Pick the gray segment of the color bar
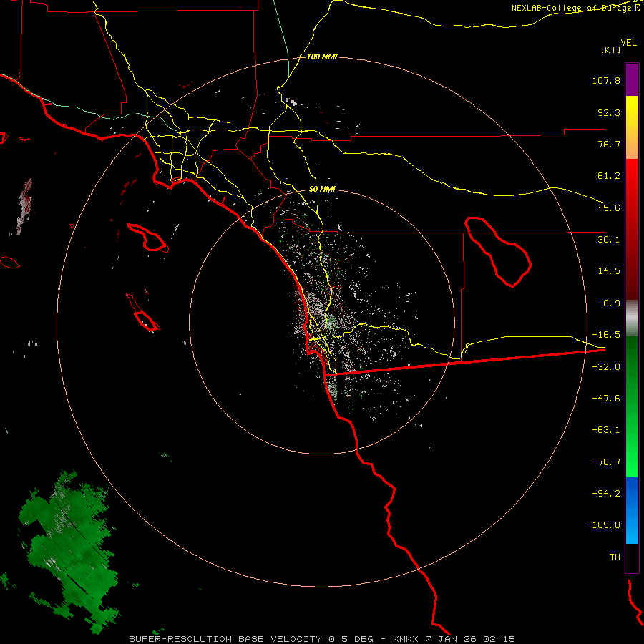The image size is (644, 644). click(x=632, y=318)
